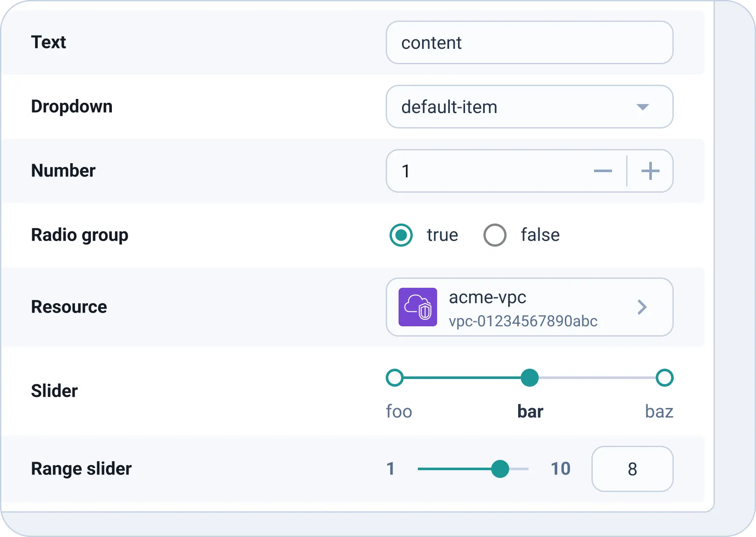The width and height of the screenshot is (756, 537).
Task: Click the 'foo' slider label
Action: click(399, 412)
